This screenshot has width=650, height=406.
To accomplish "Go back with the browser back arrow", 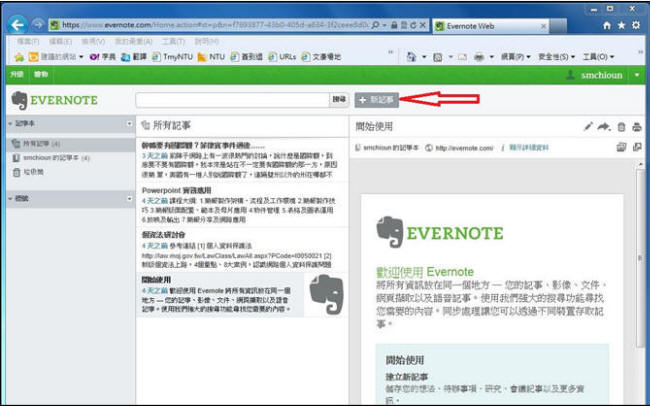I will coord(17,25).
